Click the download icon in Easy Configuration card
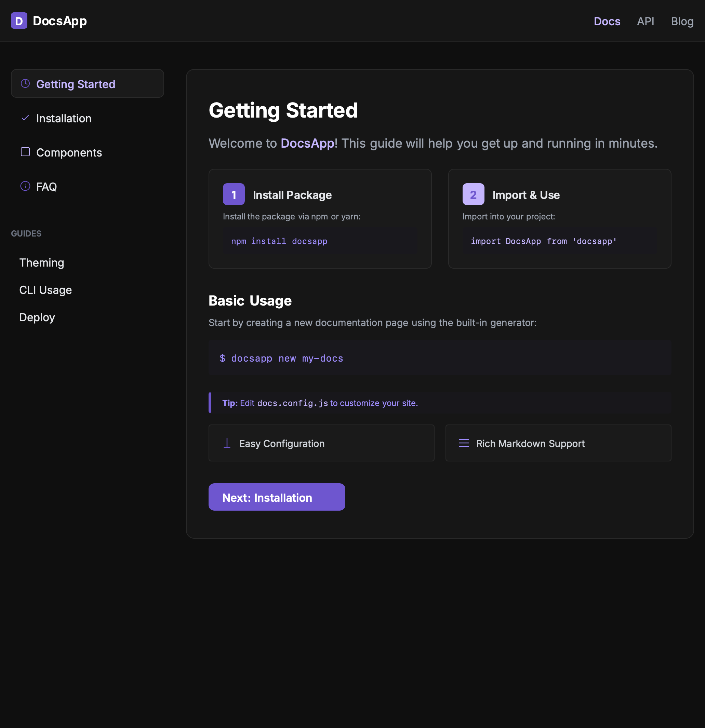 [x=227, y=443]
